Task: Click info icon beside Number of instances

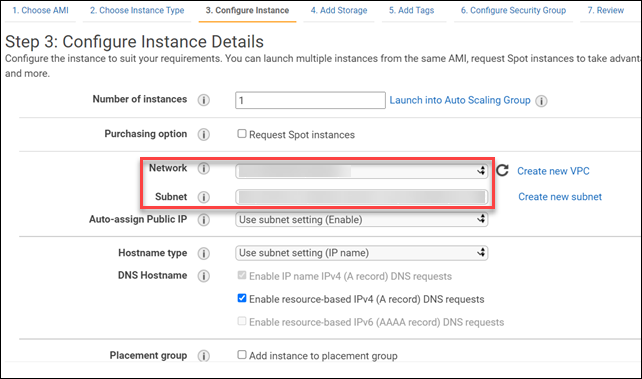Action: click(203, 100)
